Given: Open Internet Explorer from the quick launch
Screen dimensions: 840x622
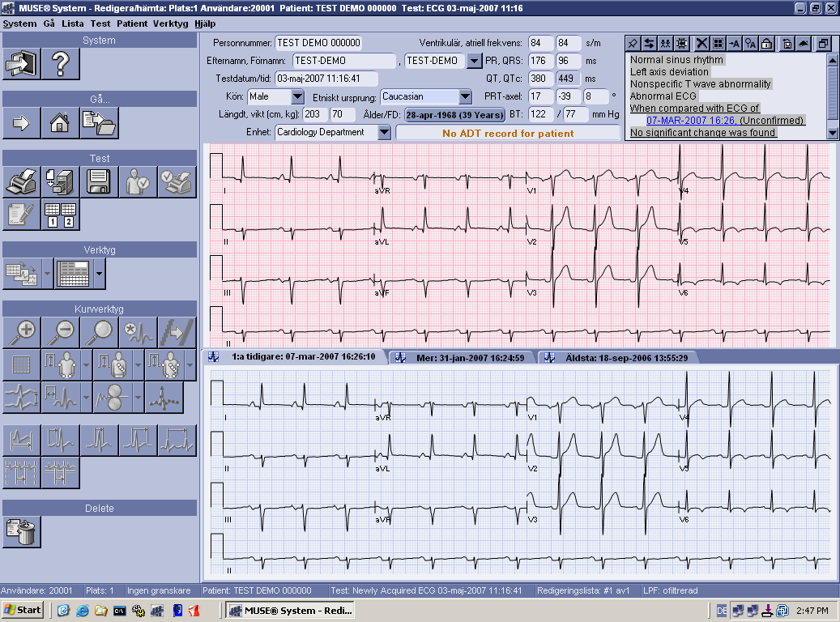Looking at the screenshot, I should pos(83,610).
